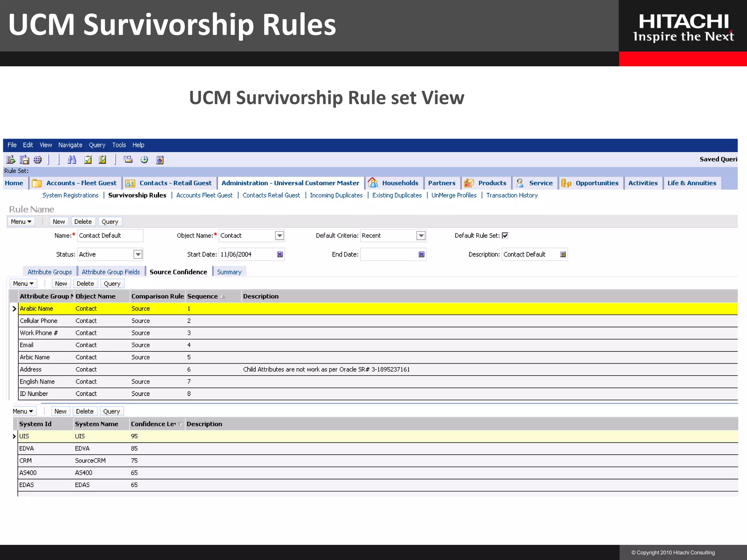This screenshot has width=747, height=560.
Task: Select the ID Number row
Action: click(378, 394)
